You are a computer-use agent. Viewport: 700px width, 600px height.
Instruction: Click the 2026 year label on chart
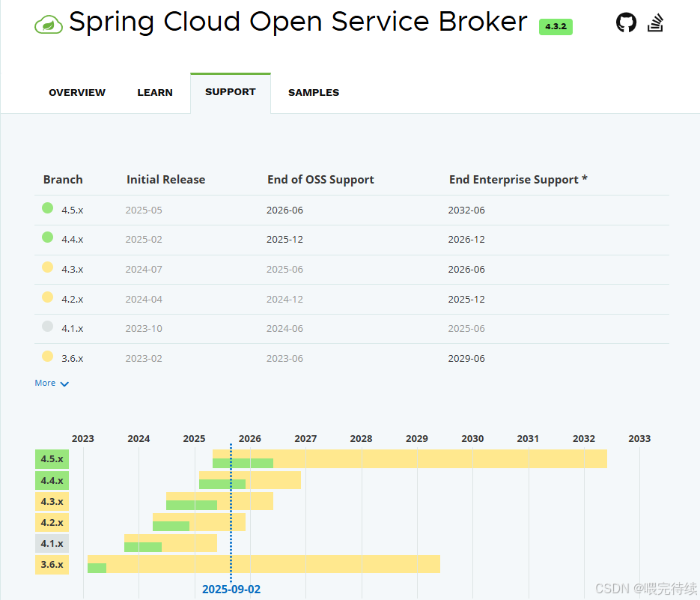250,439
